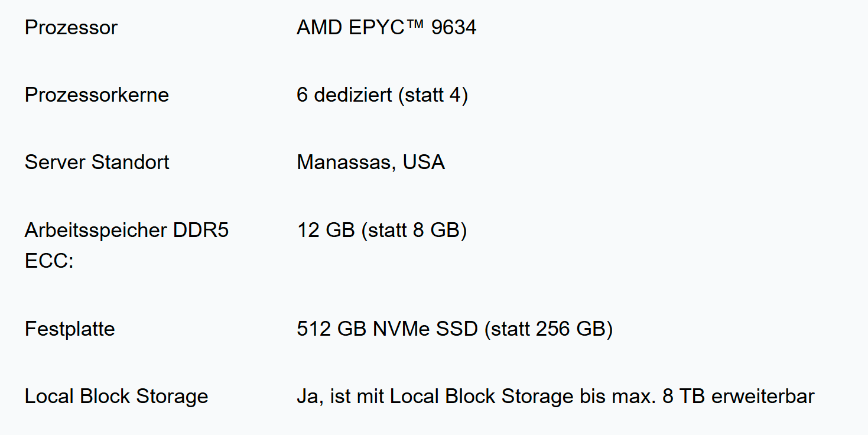Click the number 9634 in processor name
This screenshot has width=868, height=435.
pyautogui.click(x=454, y=28)
